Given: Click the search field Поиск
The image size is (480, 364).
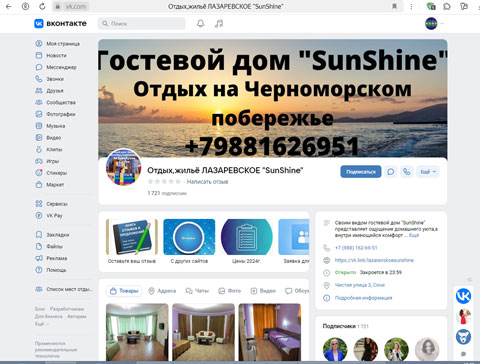Looking at the screenshot, I should [141, 23].
